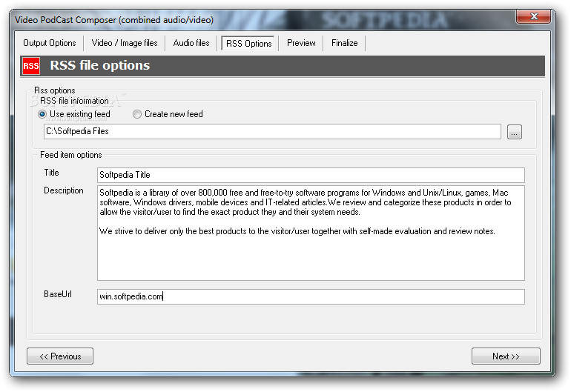571x392 pixels.
Task: Choose Create new feed option
Action: click(x=168, y=114)
